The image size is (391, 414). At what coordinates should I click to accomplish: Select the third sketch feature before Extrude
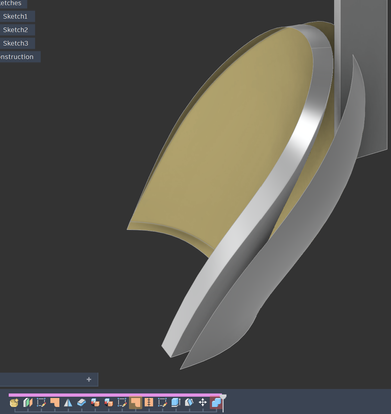tap(162, 403)
